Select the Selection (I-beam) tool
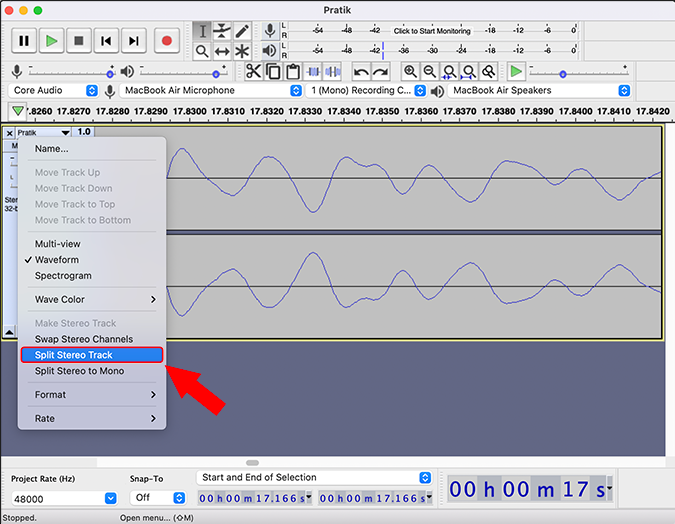The width and height of the screenshot is (675, 524). click(202, 31)
